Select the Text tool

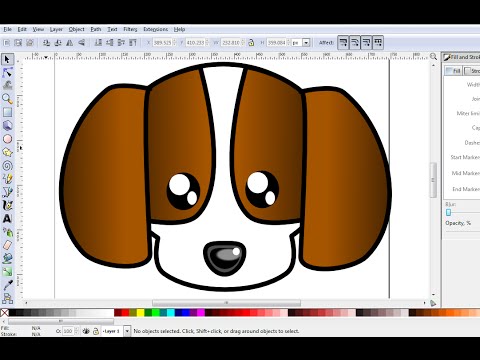tap(7, 219)
